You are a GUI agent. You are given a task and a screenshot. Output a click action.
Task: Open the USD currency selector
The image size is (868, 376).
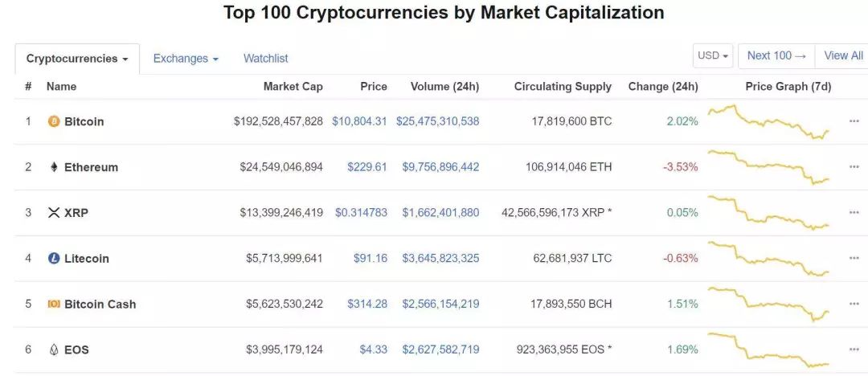click(713, 56)
